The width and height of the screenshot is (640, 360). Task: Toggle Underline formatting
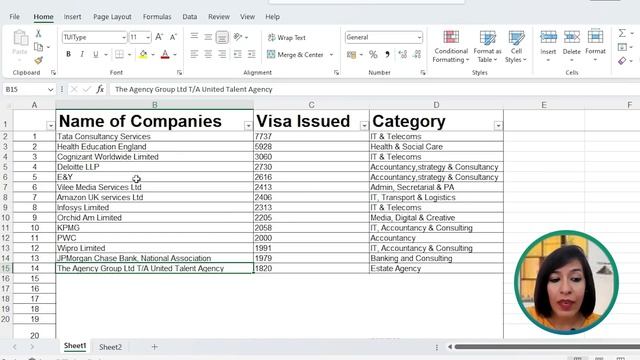pos(96,54)
